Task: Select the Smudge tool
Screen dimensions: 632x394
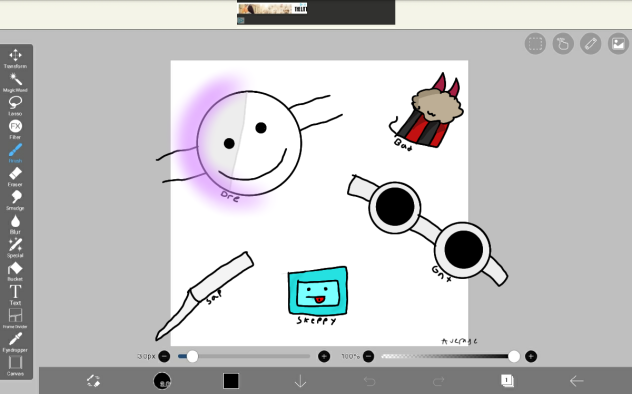Action: coord(15,201)
